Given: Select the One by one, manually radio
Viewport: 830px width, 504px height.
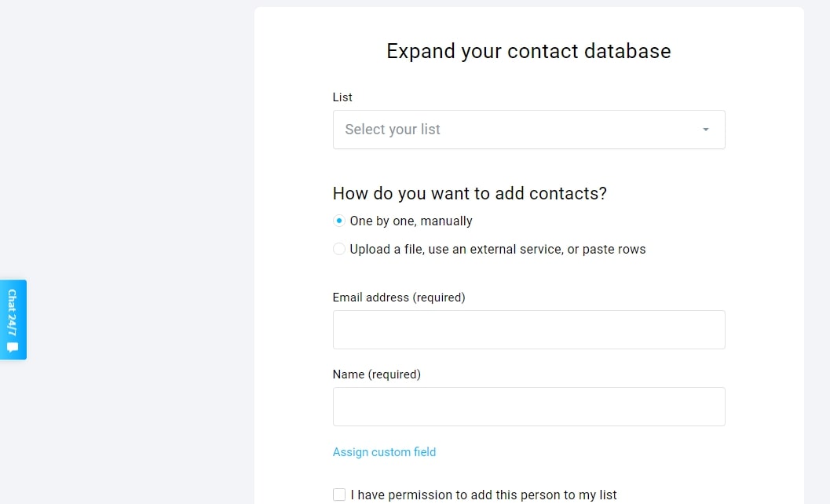Looking at the screenshot, I should tap(338, 221).
